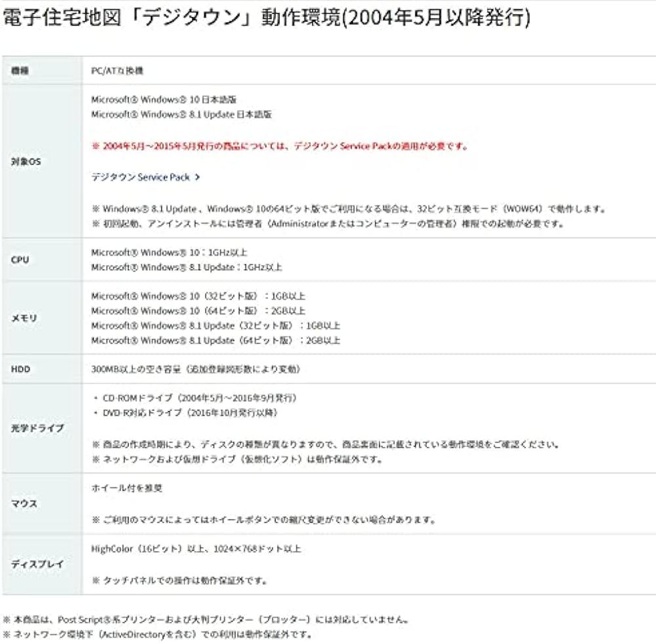This screenshot has width=656, height=644.
Task: Click the chevron next to Service Pack
Action: pyautogui.click(x=198, y=176)
